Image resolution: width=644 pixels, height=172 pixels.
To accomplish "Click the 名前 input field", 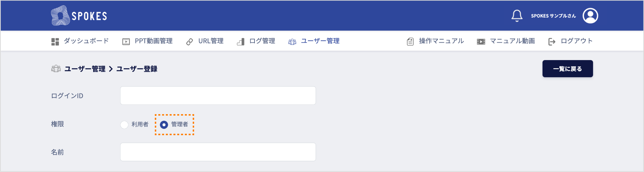I will 218,152.
